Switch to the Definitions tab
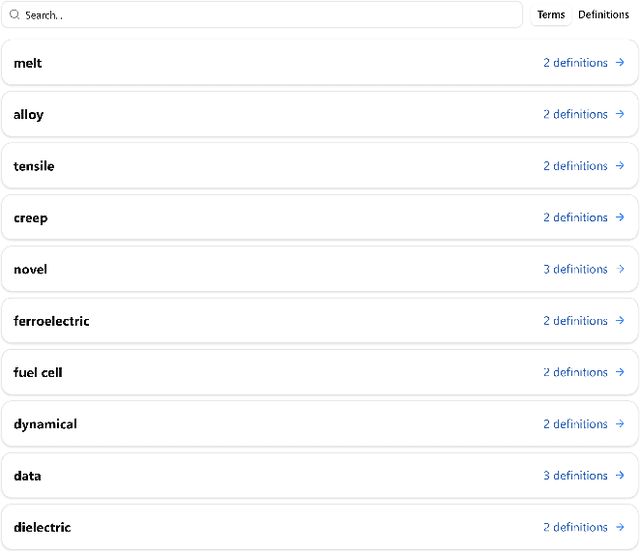This screenshot has height=551, width=640. (x=603, y=15)
